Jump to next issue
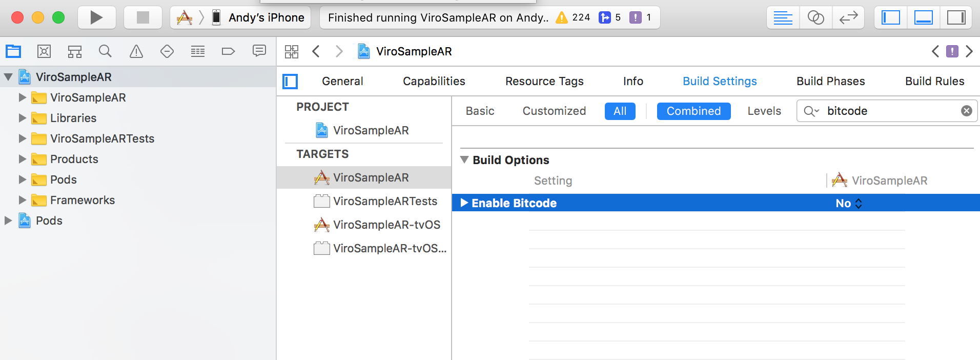980x360 pixels. 969,51
